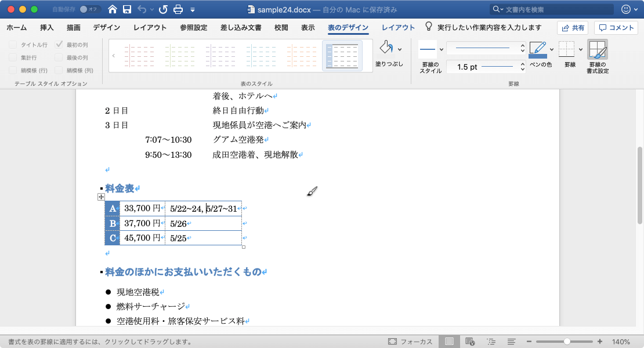
Task: Click the 塗りつぶし paint bucket icon
Action: pos(386,48)
